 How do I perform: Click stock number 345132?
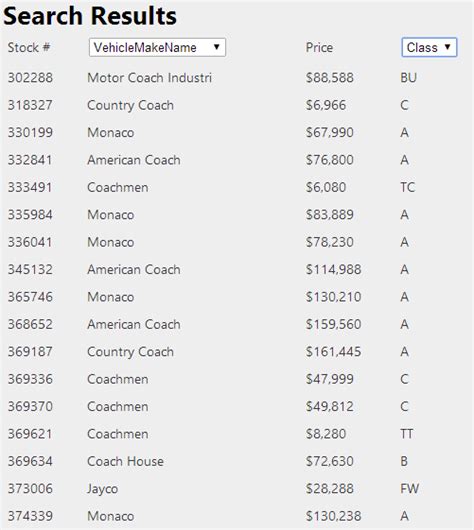(x=30, y=269)
